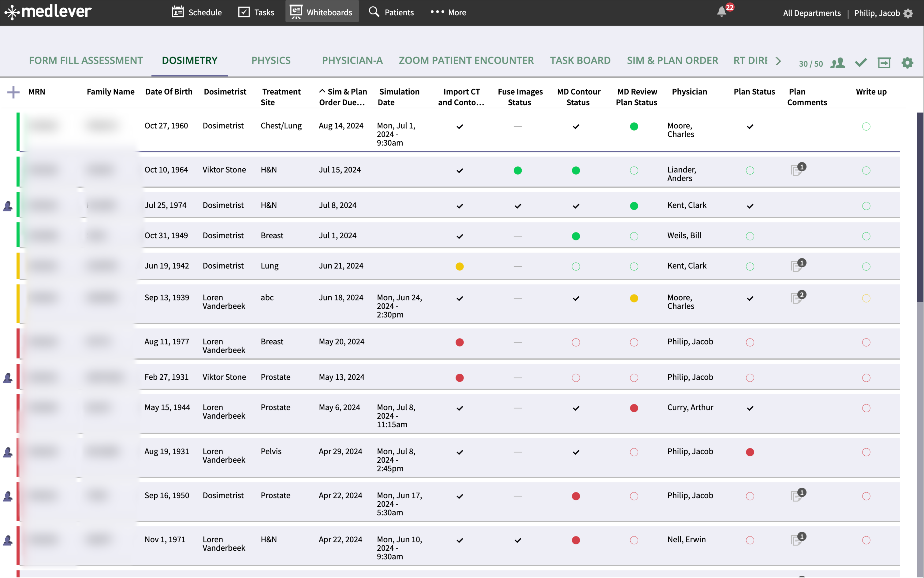Toggle yellow MD Review status in abc row
Viewport: 924px width, 578px height.
coord(634,298)
